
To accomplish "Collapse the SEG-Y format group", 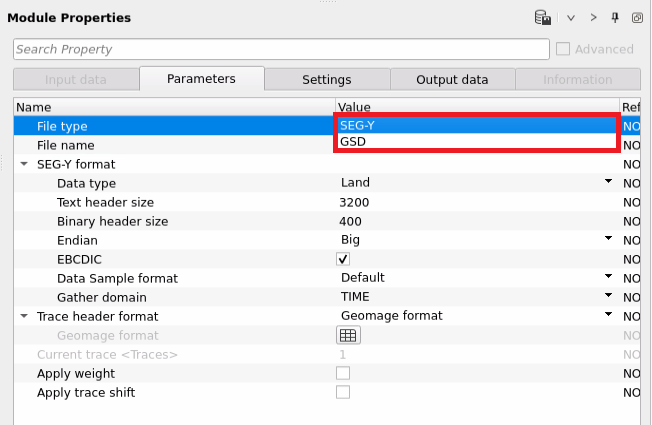I will point(24,163).
